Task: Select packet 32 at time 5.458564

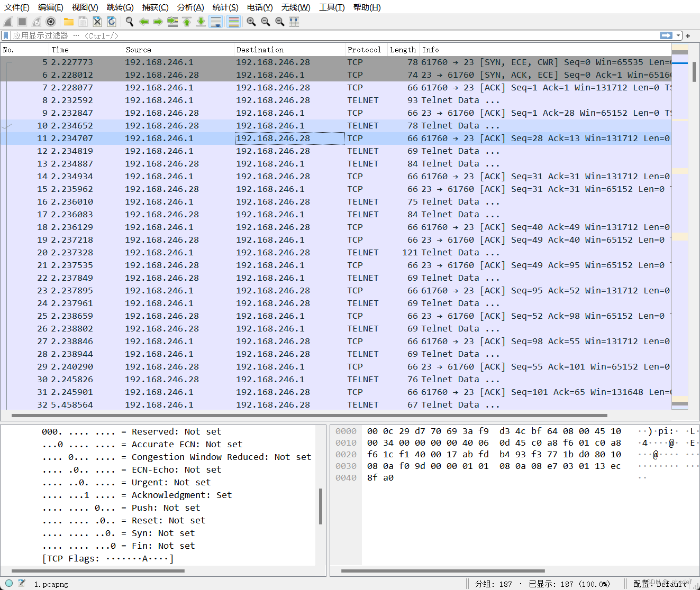Action: [336, 404]
